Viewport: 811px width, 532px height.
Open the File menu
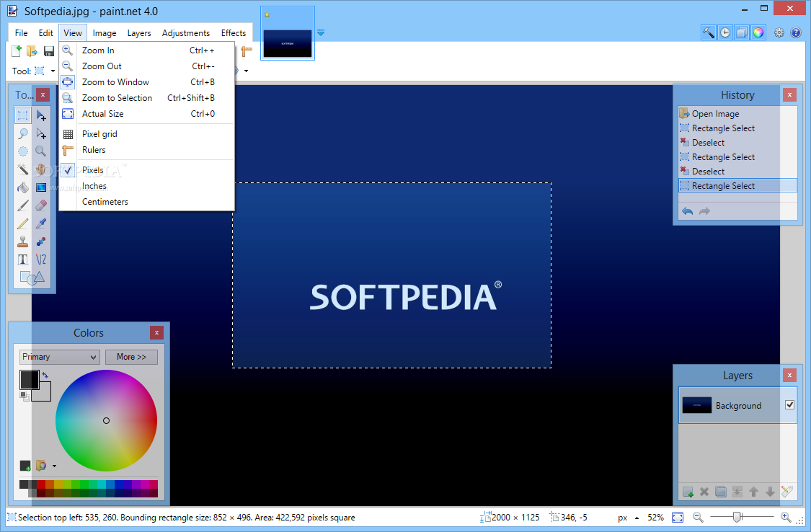(21, 33)
